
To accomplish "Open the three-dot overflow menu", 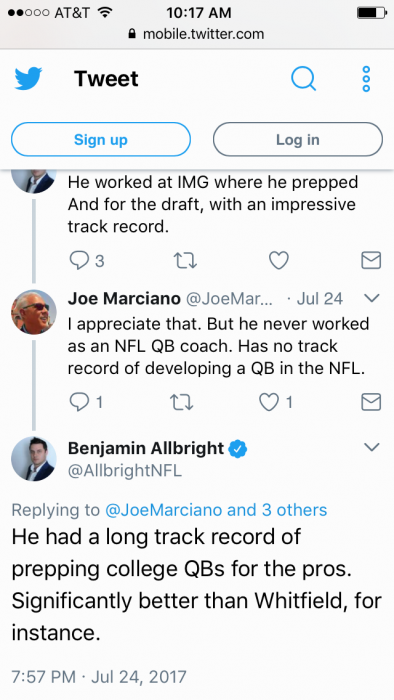I will [366, 79].
